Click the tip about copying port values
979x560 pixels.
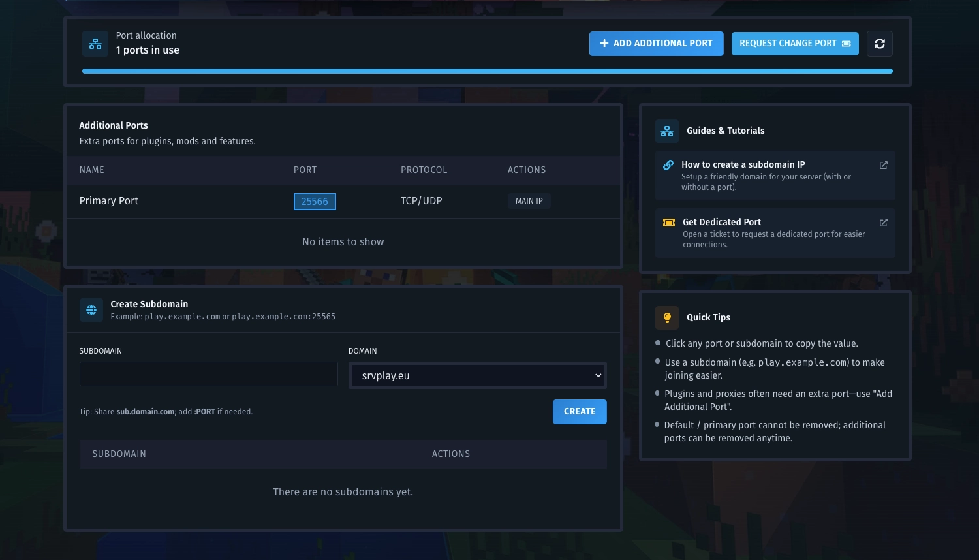(762, 343)
